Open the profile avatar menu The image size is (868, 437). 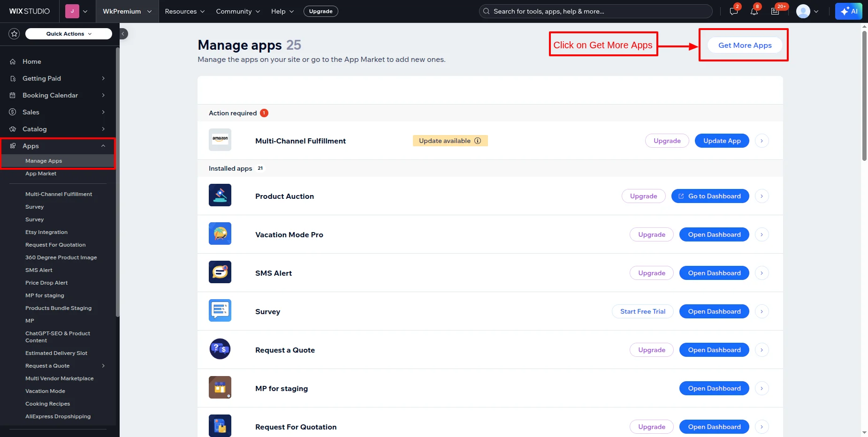[803, 11]
